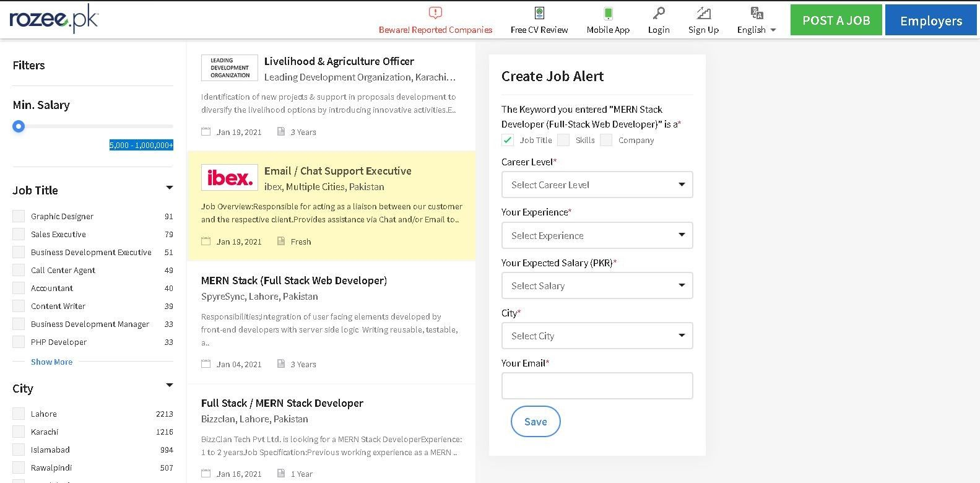
Task: Open Beware! Reported Companies link
Action: pyautogui.click(x=435, y=30)
